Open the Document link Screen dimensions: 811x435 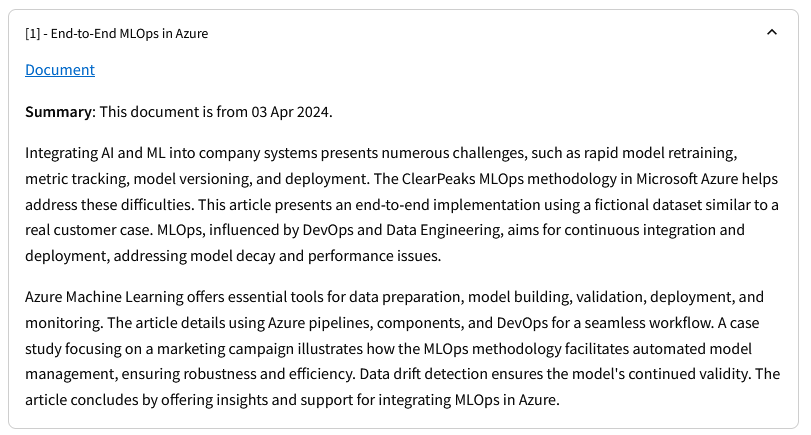(60, 70)
